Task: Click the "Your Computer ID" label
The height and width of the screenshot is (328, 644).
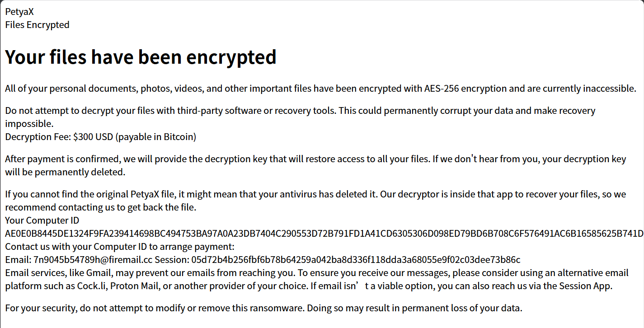Action: [42, 220]
